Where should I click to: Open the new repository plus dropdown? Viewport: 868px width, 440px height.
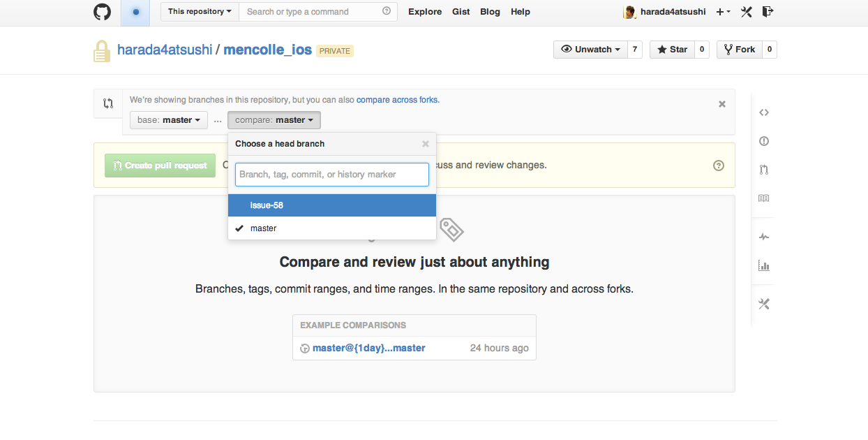tap(723, 12)
